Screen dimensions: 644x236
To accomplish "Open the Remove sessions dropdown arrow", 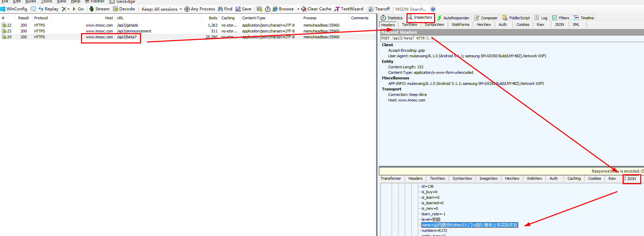I will tap(68, 9).
